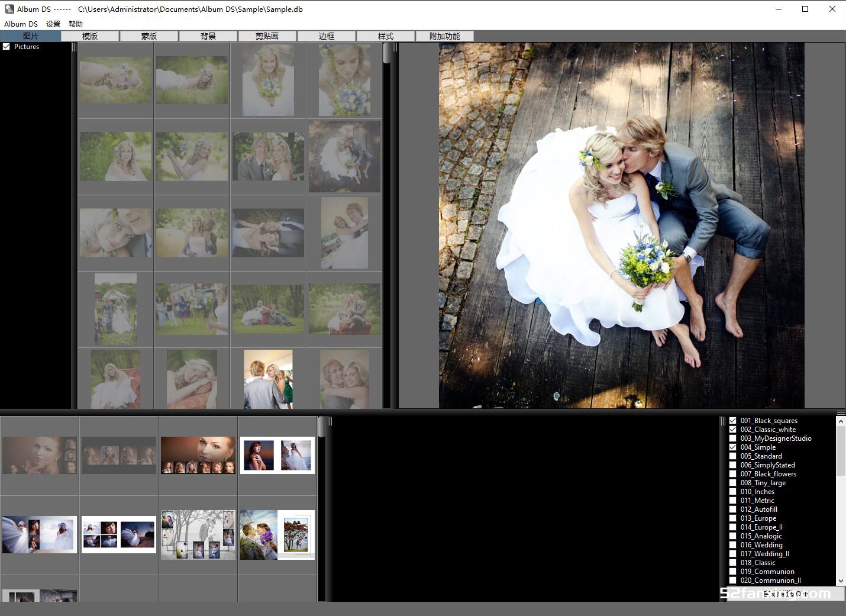Enable the 014_Europe_II checkbox
This screenshot has width=846, height=616.
click(733, 527)
